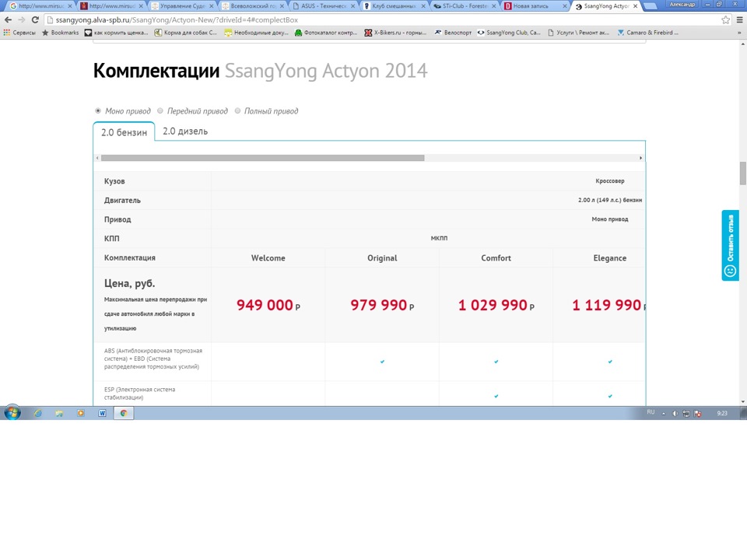The image size is (747, 560).
Task: Go back to the previous page
Action: pos(8,20)
